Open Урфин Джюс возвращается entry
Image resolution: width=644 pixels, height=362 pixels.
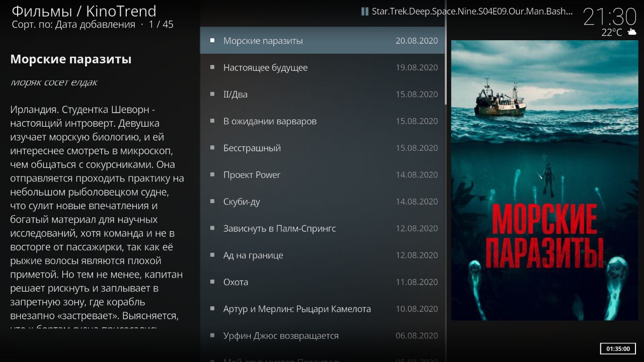click(322, 335)
